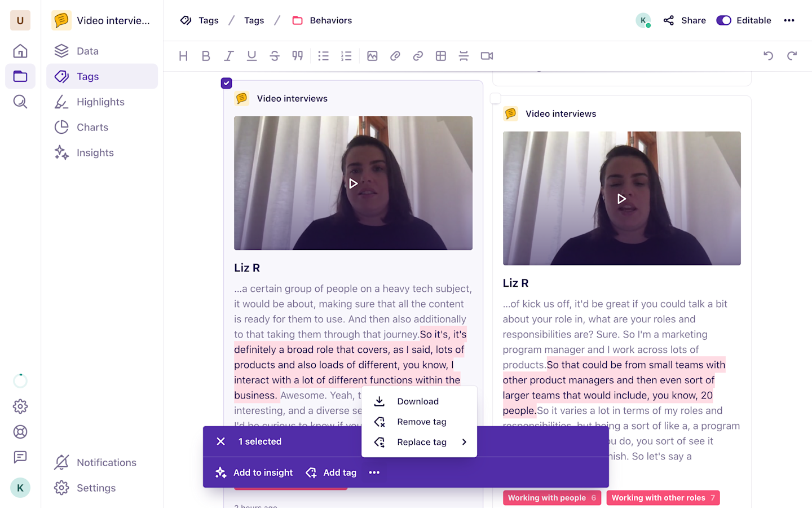
Task: Open Notifications in the sidebar
Action: point(102,462)
